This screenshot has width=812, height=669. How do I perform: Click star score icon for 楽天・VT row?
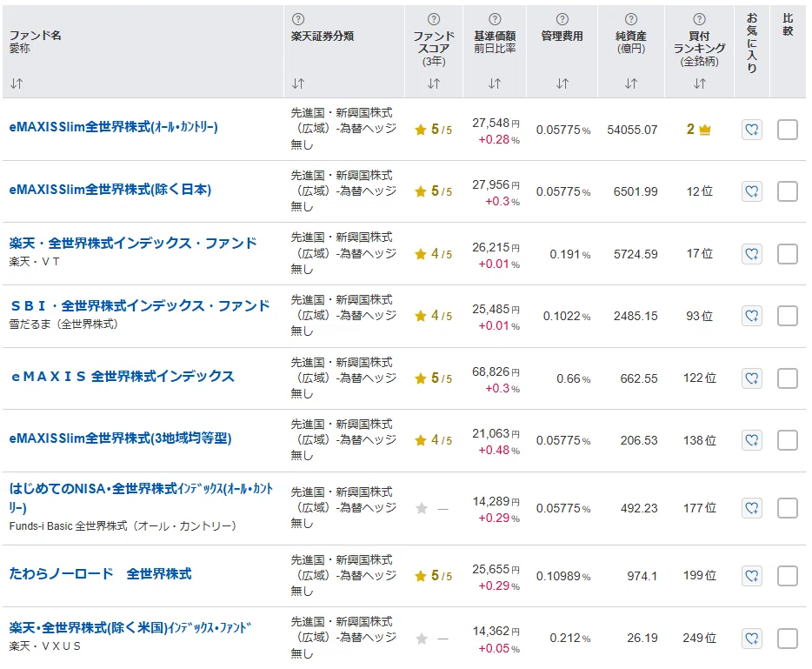421,254
